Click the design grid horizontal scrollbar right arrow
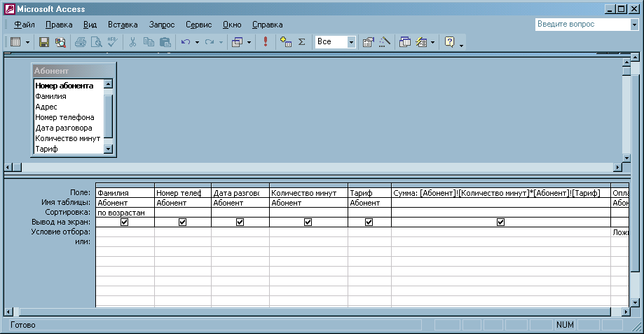 [626, 312]
